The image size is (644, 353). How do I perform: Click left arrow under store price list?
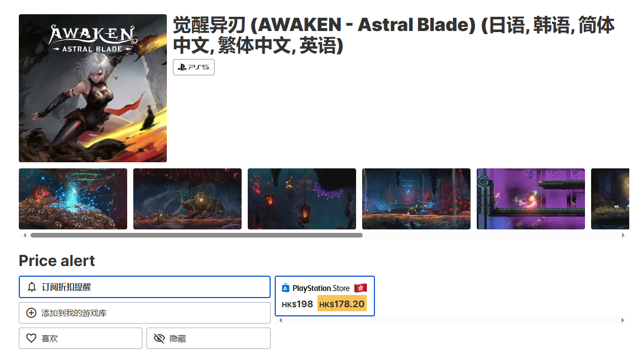point(281,320)
